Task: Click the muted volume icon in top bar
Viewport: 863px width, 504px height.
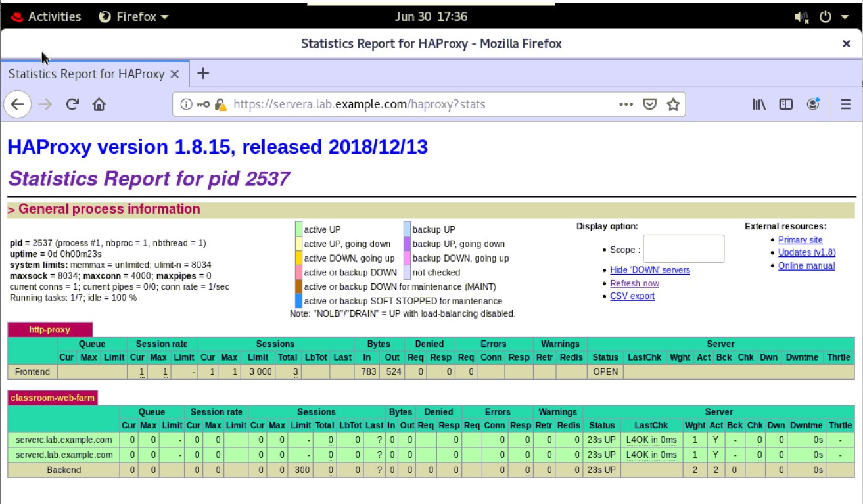Action: (x=801, y=17)
